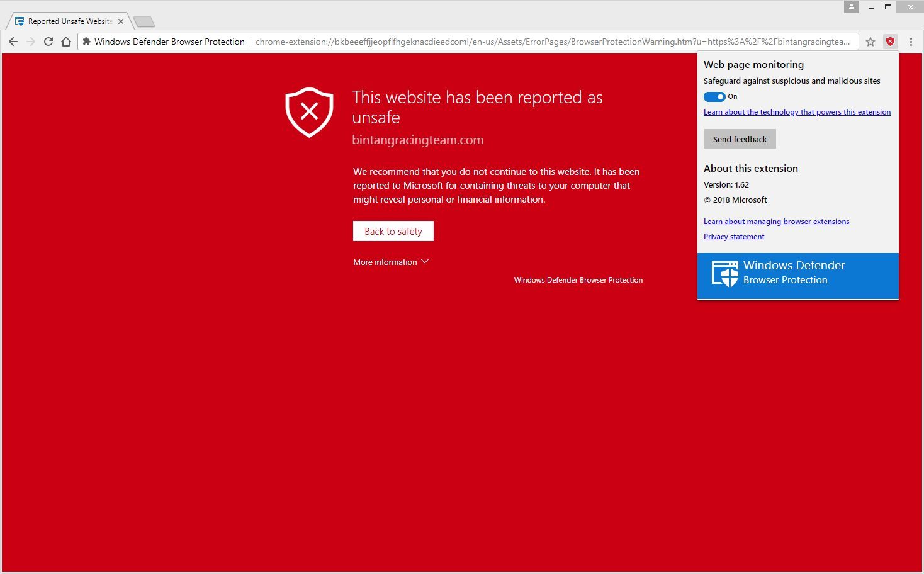Turn off Web page monitoring toggle
The height and width of the screenshot is (574, 924).
tap(714, 96)
